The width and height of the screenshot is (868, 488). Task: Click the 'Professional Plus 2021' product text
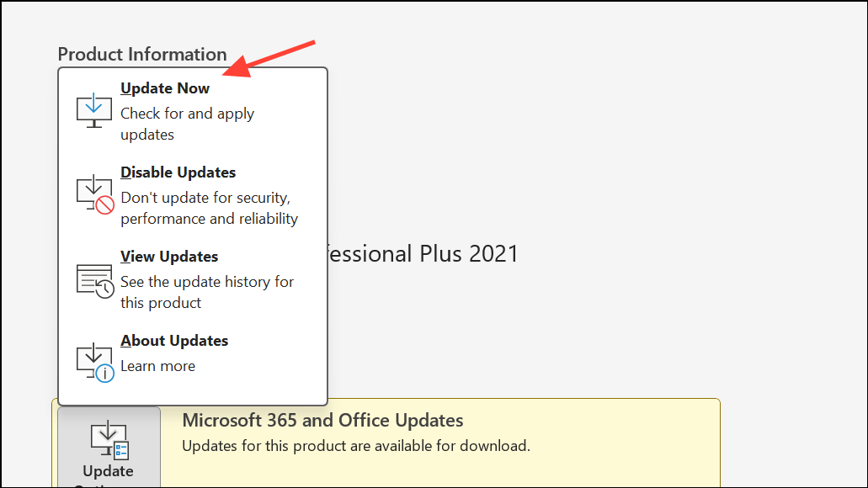pyautogui.click(x=423, y=254)
